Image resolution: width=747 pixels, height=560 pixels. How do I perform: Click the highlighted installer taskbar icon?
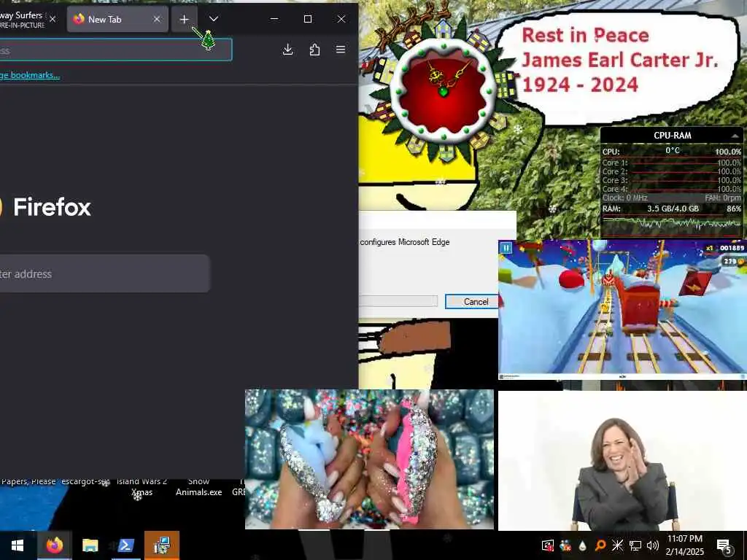click(162, 545)
